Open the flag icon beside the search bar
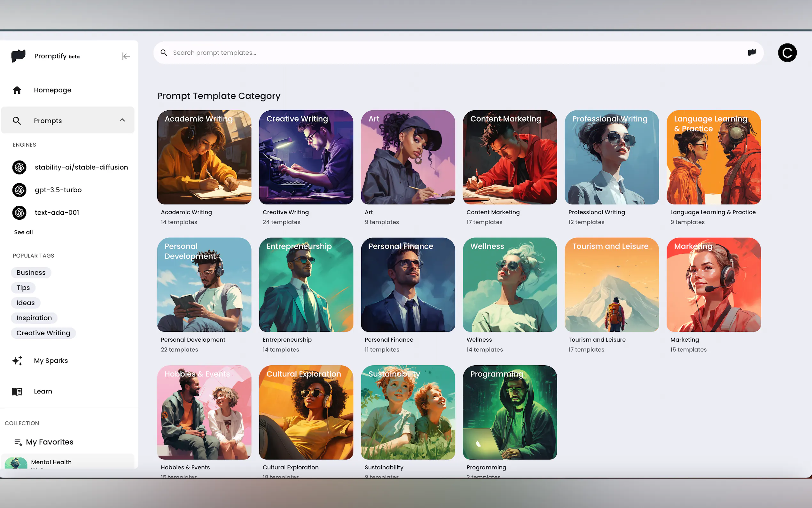The image size is (812, 508). coord(752,52)
